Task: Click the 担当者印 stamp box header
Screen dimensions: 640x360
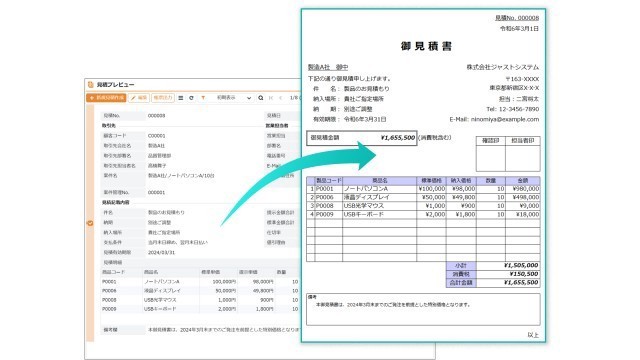Action: (x=523, y=141)
